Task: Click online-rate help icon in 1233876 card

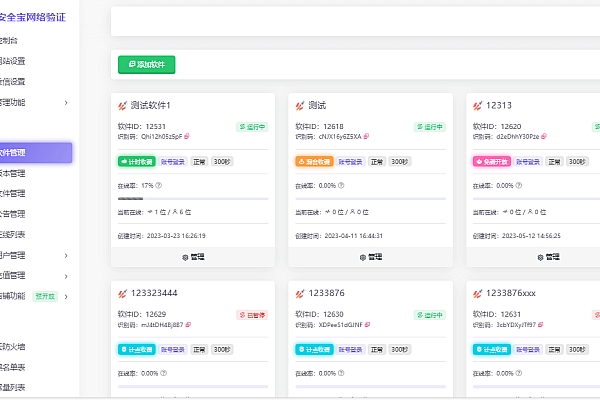Action: [x=341, y=373]
